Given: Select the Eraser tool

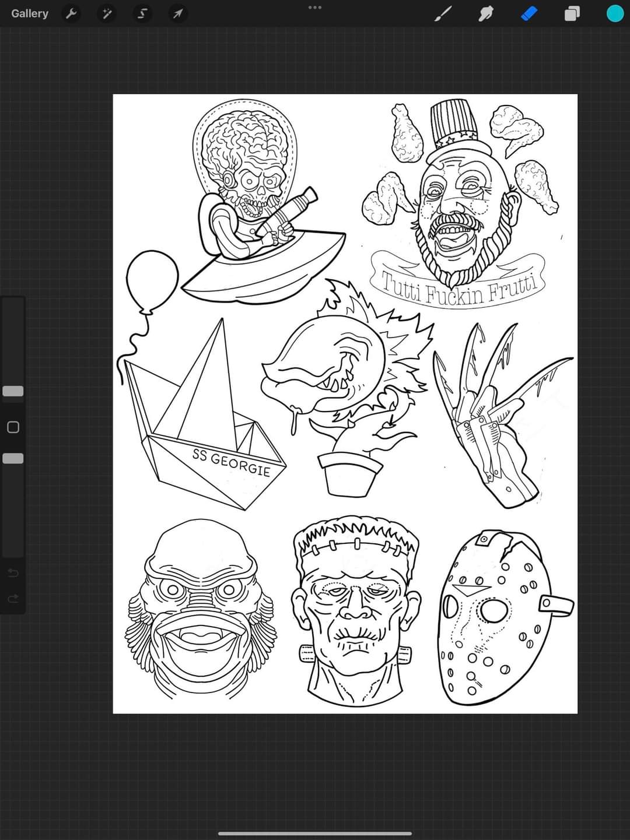Looking at the screenshot, I should 528,13.
